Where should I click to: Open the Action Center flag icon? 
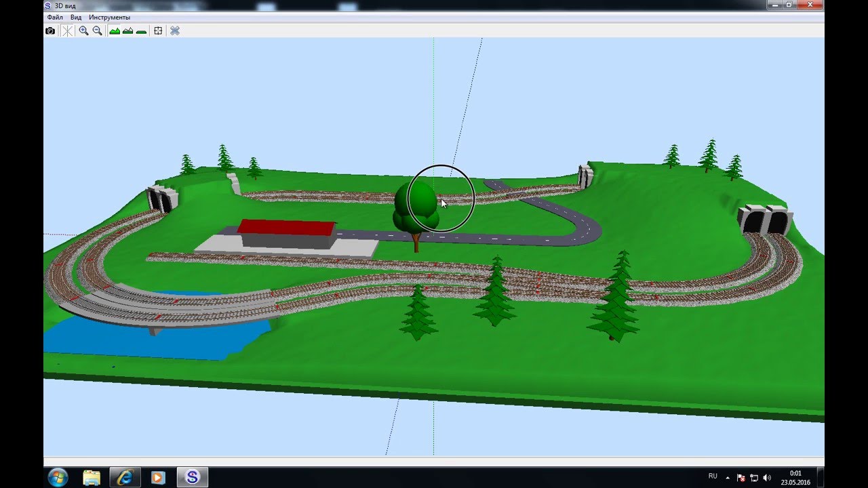(741, 477)
